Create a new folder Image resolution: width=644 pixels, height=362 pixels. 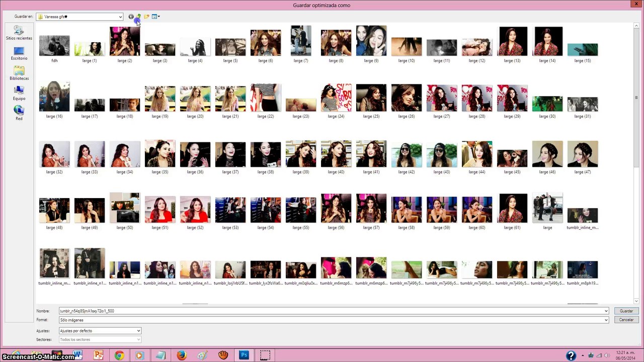click(146, 17)
